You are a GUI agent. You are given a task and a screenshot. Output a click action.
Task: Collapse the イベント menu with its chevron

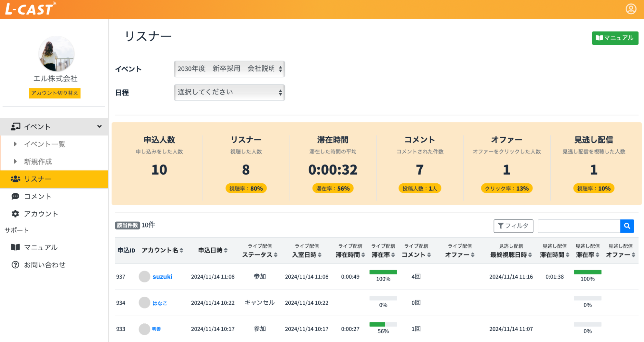pyautogui.click(x=99, y=126)
